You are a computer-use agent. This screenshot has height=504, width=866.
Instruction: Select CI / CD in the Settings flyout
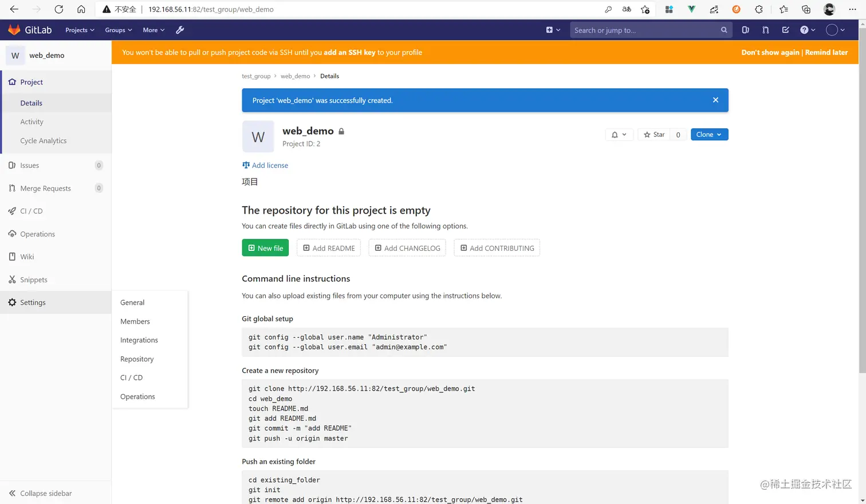(x=150, y=378)
